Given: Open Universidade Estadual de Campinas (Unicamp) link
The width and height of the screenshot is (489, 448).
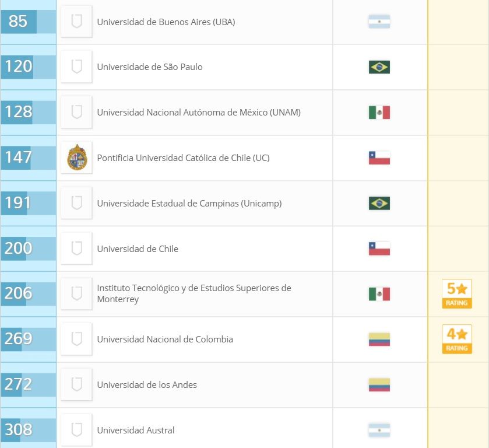Looking at the screenshot, I should coord(189,204).
